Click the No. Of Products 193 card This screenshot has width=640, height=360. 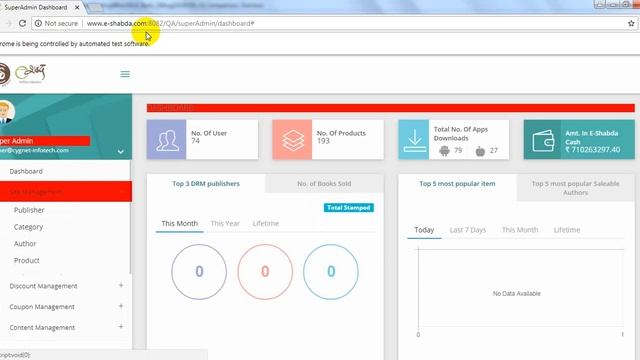pyautogui.click(x=328, y=140)
